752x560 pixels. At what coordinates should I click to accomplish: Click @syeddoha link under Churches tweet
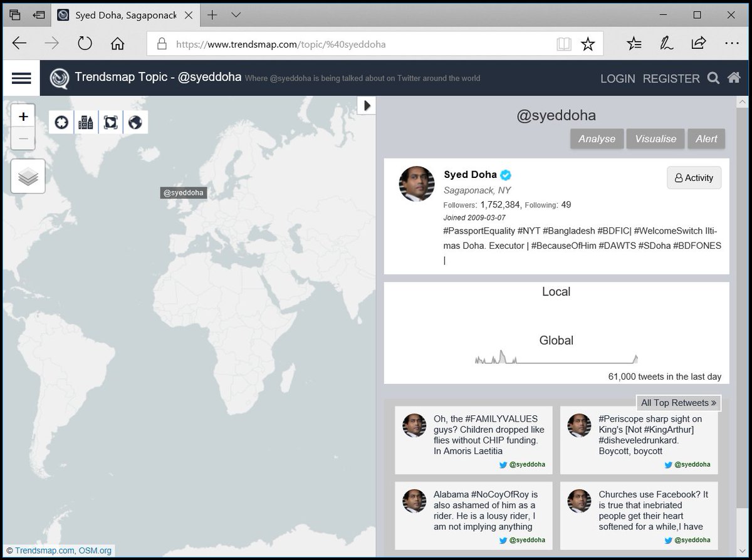692,540
